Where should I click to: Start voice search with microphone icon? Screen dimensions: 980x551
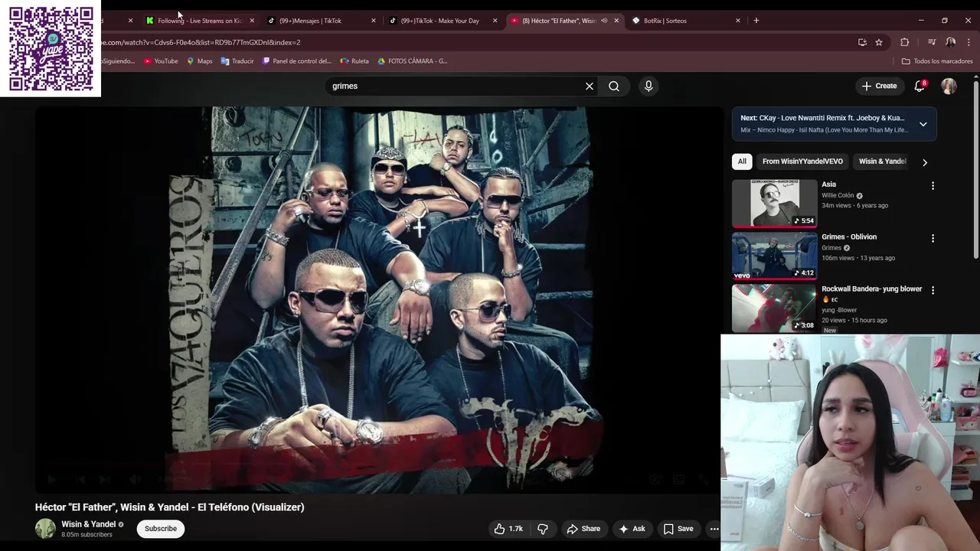(x=648, y=86)
